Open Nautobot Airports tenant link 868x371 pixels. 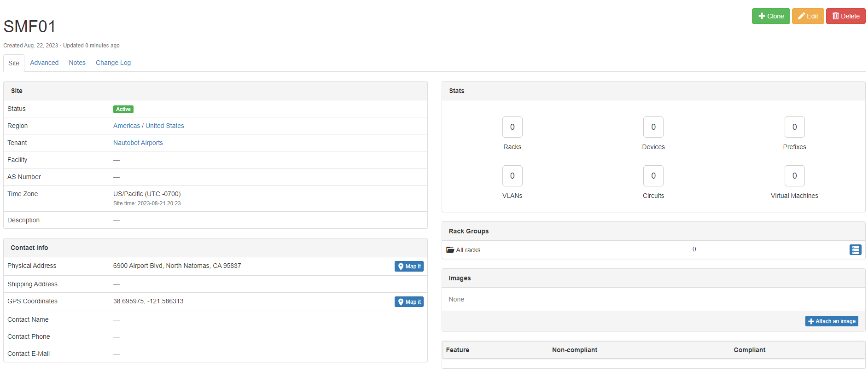pos(138,143)
